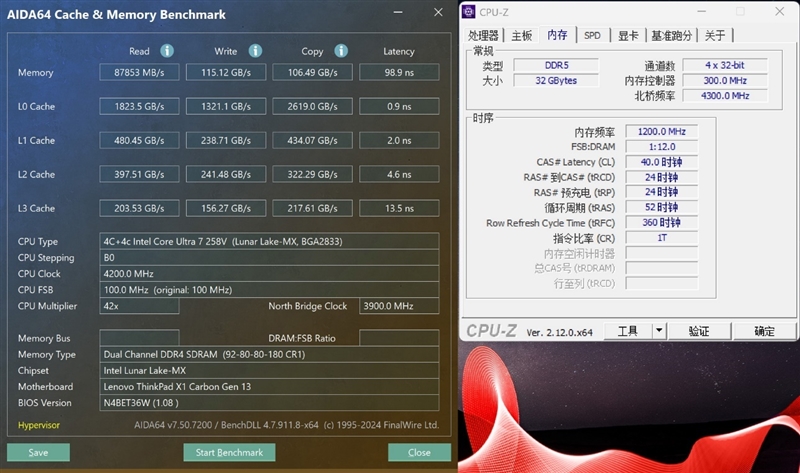The image size is (800, 473).
Task: Expand the 工具 dropdown arrow in CPU-Z
Action: pos(659,331)
